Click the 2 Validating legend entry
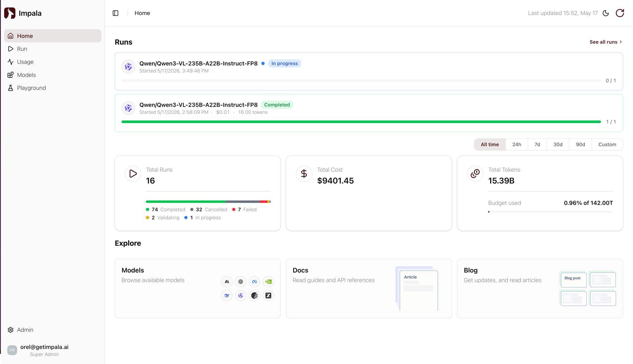 pyautogui.click(x=163, y=218)
